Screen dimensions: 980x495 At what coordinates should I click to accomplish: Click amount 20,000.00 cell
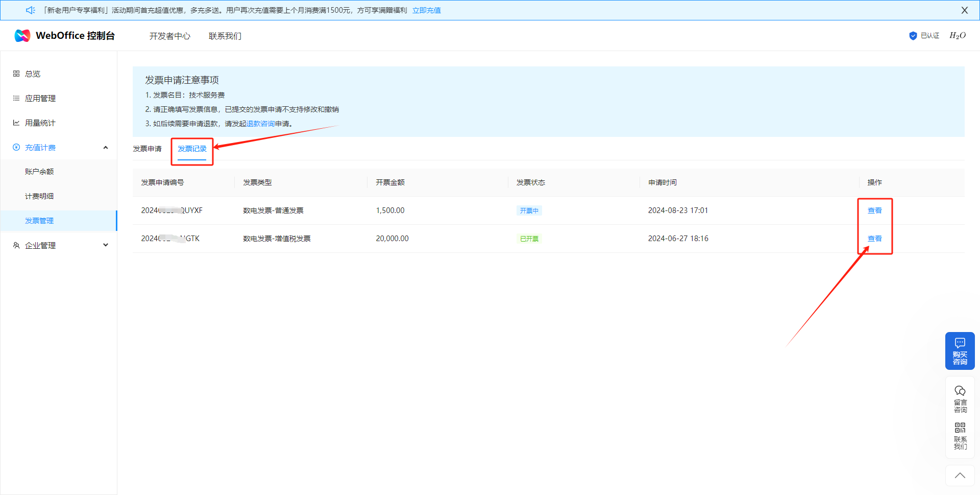392,239
